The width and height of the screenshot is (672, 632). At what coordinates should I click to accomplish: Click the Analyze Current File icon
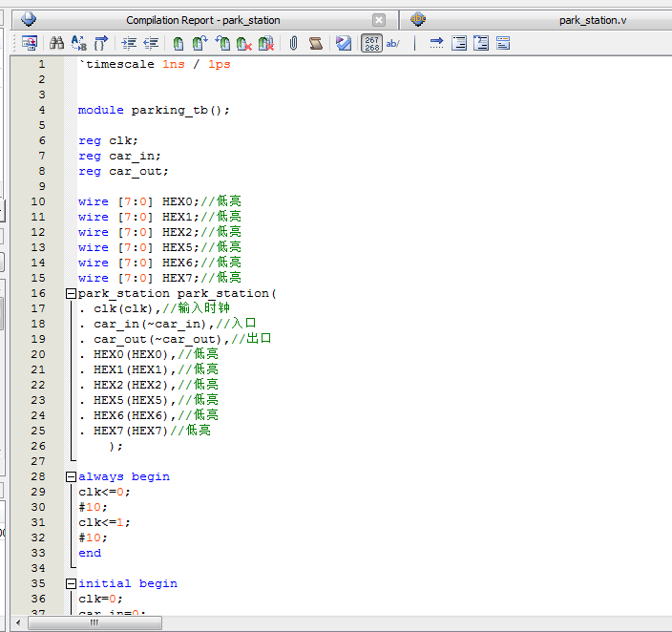344,43
